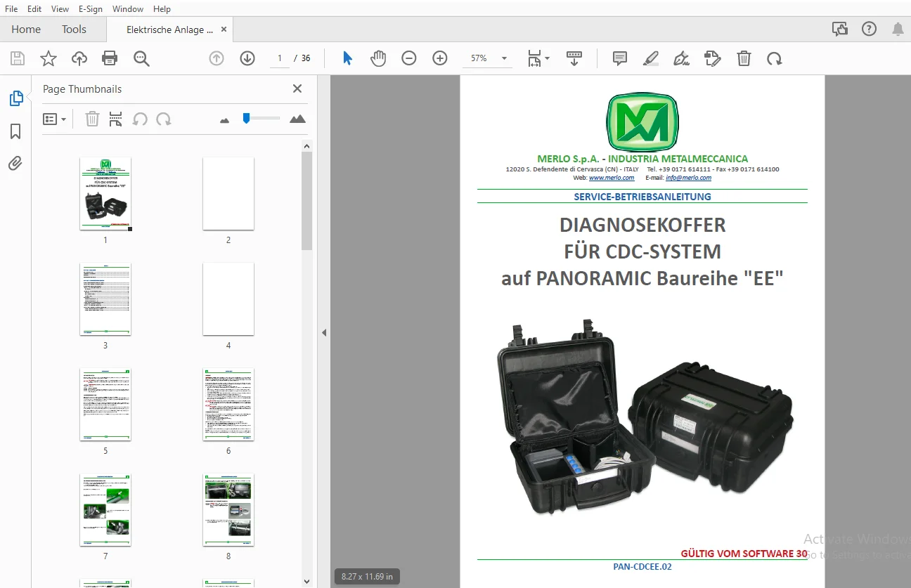The image size is (911, 588).
Task: Zoom in with the plus circle
Action: [440, 58]
